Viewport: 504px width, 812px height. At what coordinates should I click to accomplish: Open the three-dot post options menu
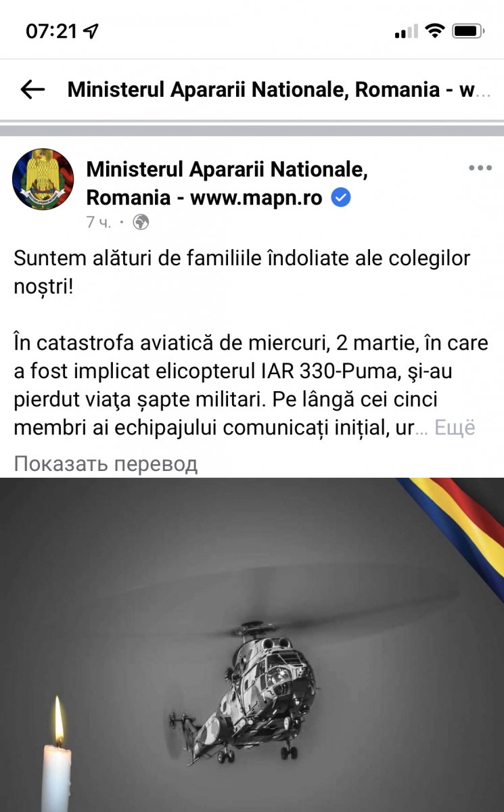click(480, 168)
